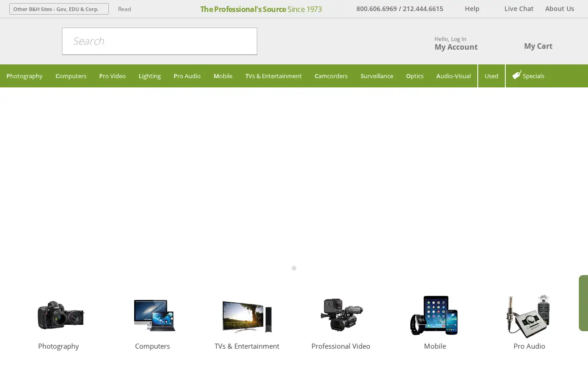The height and width of the screenshot is (368, 588).
Task: Open the About Us page
Action: click(560, 8)
